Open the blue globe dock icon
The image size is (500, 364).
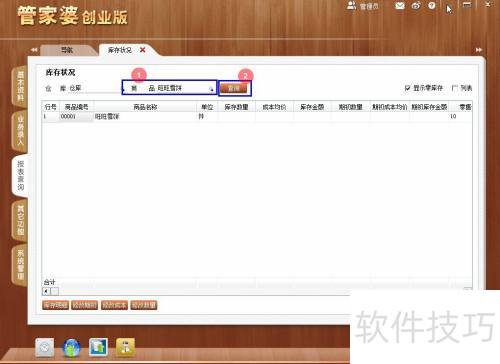[x=71, y=347]
